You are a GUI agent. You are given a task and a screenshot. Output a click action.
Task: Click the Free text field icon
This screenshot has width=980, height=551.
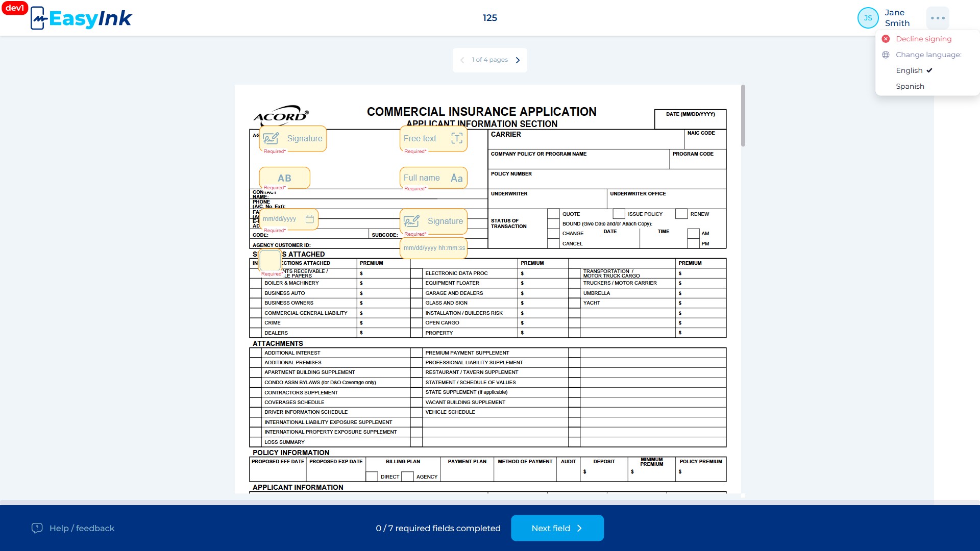(457, 138)
